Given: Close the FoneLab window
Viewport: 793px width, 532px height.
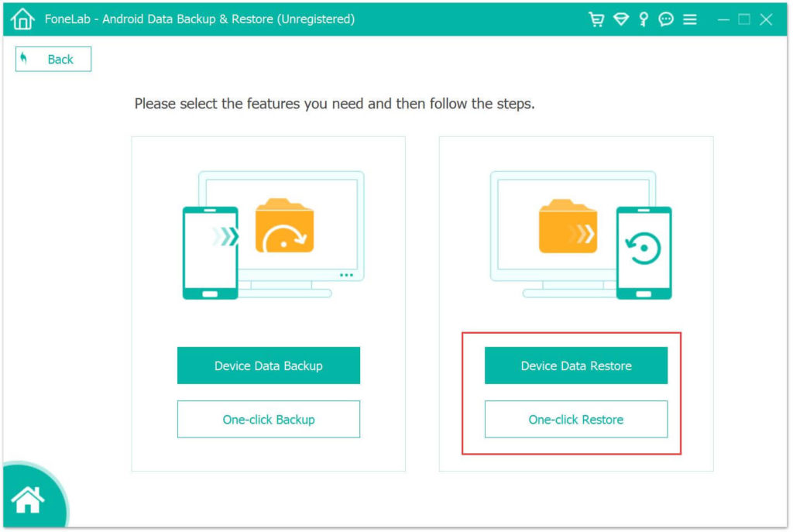Looking at the screenshot, I should point(766,19).
